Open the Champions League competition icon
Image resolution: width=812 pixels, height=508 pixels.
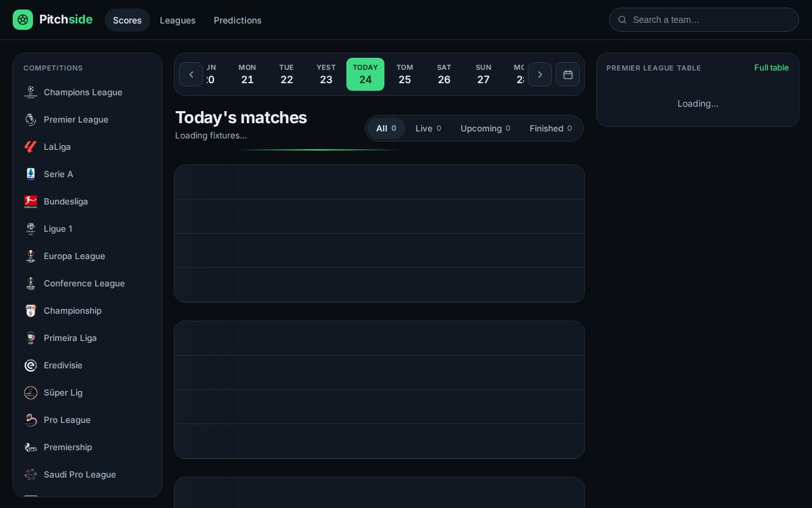coord(30,92)
